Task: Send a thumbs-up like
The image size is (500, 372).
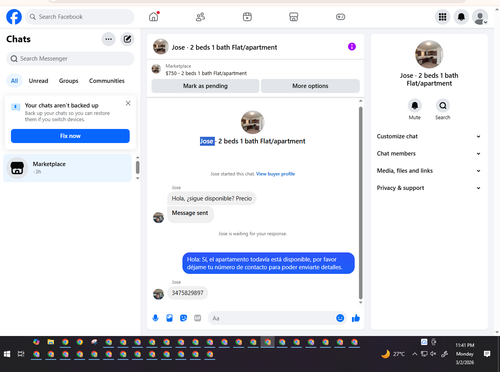Action: coord(356,318)
